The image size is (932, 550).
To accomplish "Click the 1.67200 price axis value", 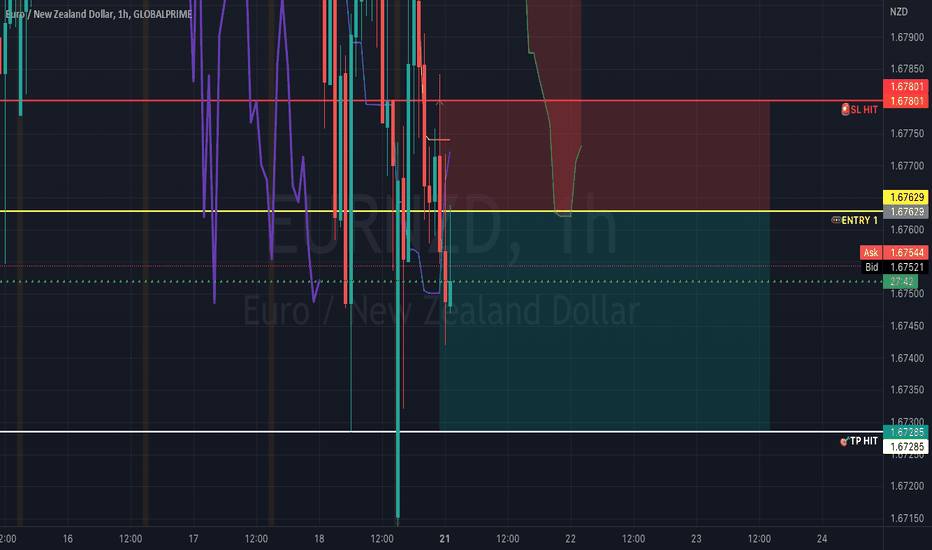I will [907, 486].
